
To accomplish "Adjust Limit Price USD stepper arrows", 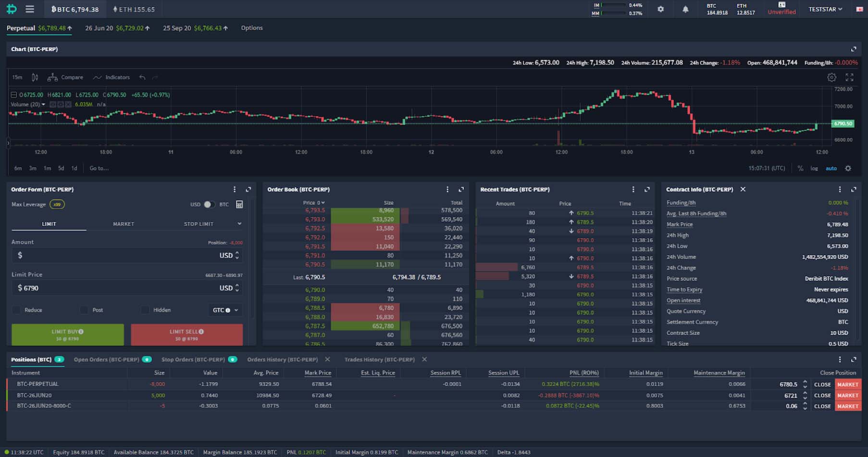I will (237, 288).
